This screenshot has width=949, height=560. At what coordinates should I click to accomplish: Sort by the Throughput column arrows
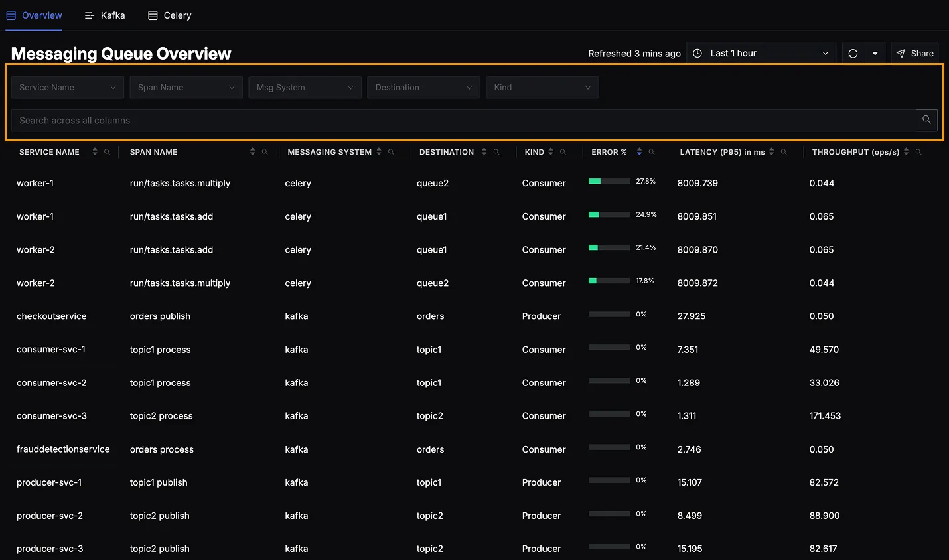906,152
